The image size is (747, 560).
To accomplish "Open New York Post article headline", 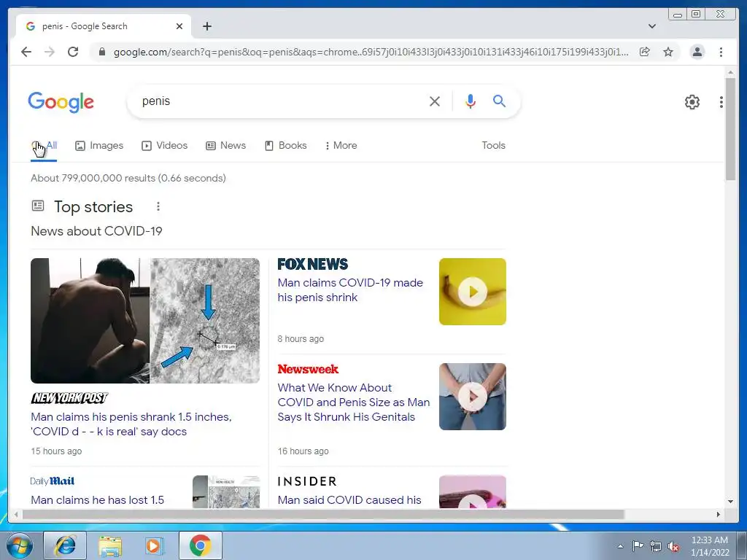I will (x=131, y=424).
